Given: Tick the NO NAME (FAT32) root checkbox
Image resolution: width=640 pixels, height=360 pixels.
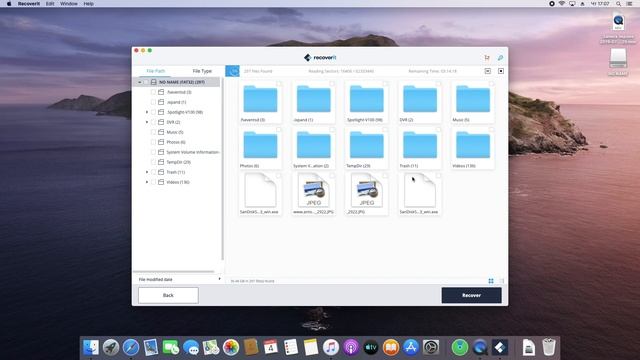Looking at the screenshot, I should (x=146, y=82).
